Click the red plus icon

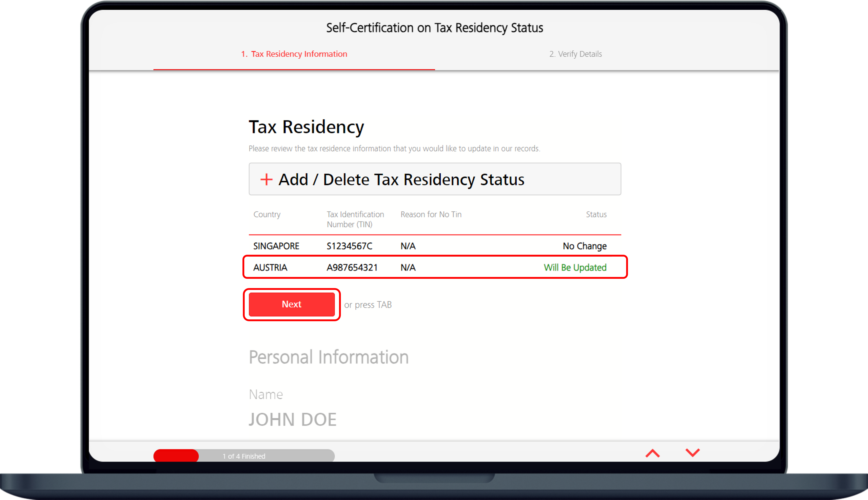pyautogui.click(x=266, y=179)
